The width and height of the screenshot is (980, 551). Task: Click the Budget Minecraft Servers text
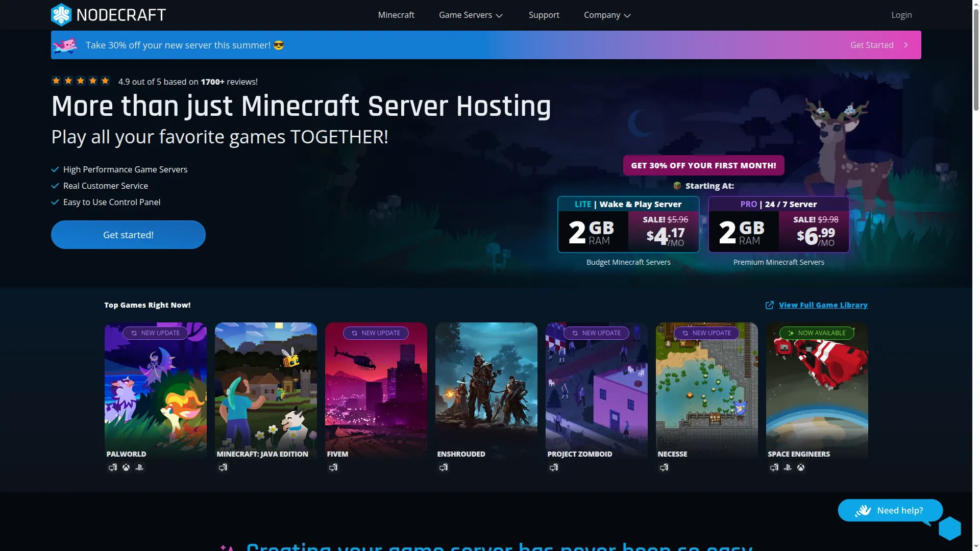click(628, 262)
